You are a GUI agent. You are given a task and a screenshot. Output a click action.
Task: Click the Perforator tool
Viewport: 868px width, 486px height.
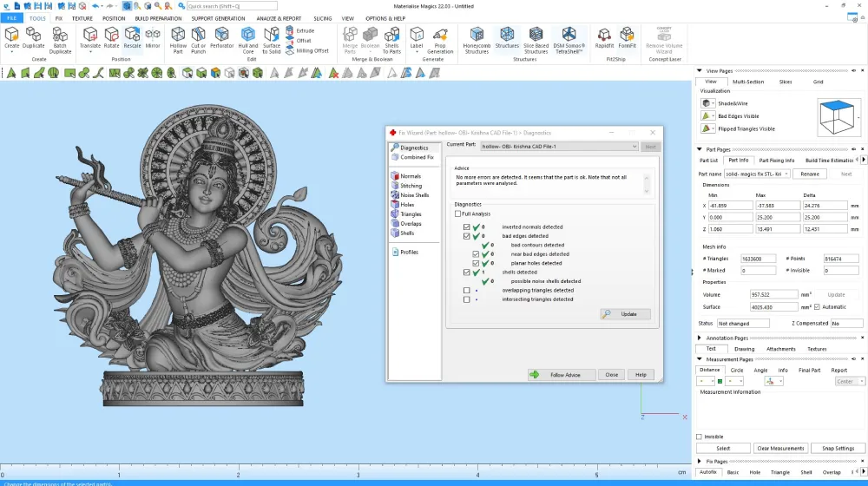221,38
